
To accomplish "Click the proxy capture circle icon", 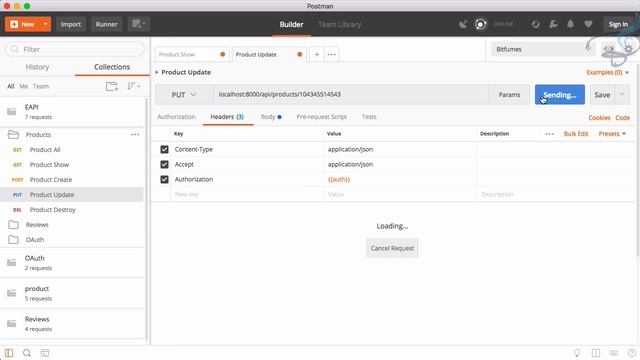I will click(480, 24).
